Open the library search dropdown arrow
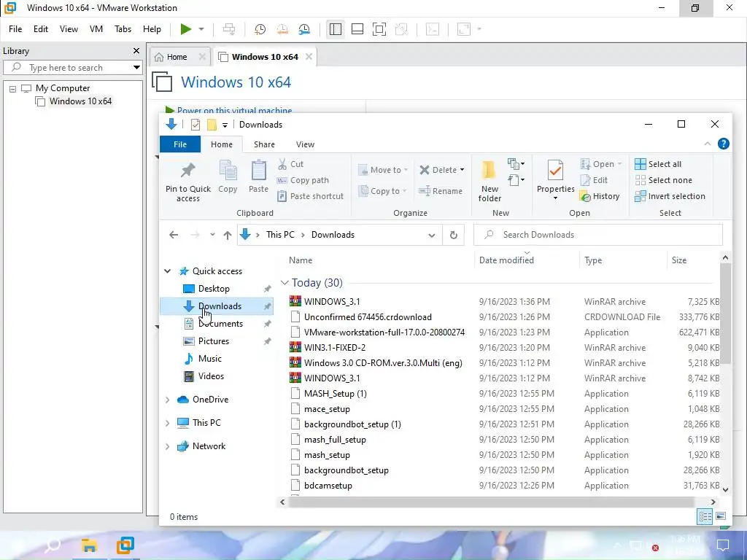 [x=136, y=68]
